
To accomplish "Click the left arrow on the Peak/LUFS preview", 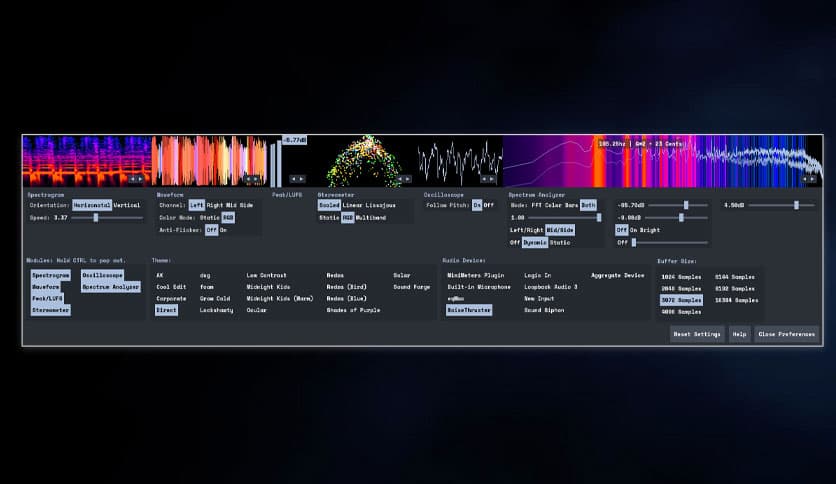I will coord(293,179).
